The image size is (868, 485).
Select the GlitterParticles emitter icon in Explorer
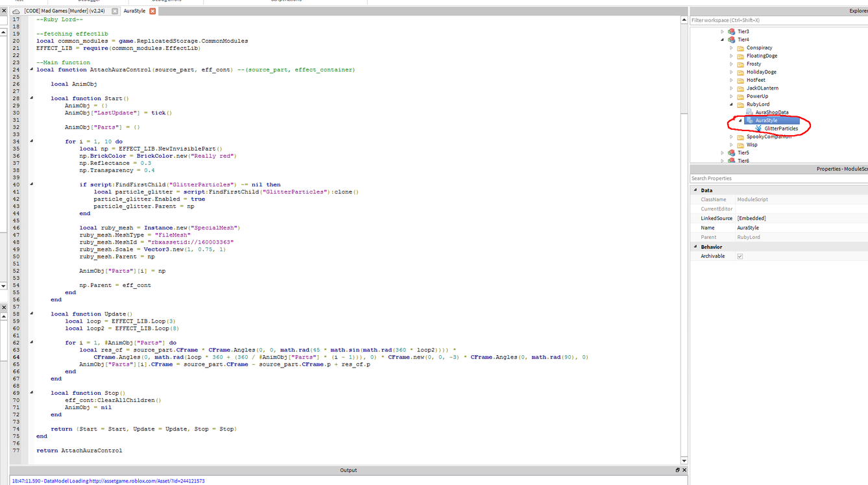point(758,129)
